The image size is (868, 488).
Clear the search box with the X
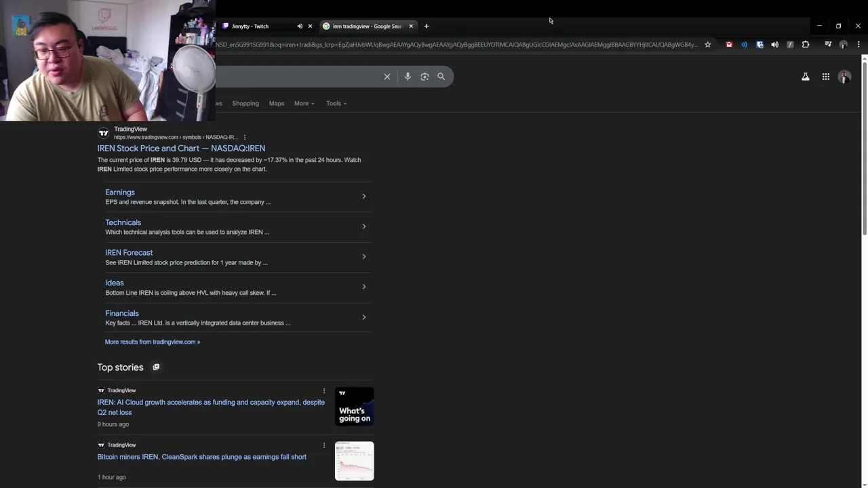tap(387, 77)
